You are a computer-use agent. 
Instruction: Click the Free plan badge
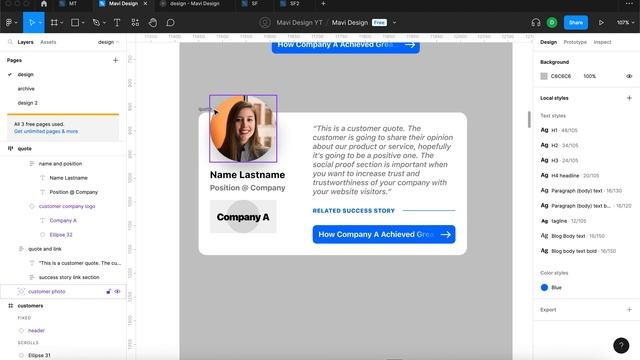(x=379, y=23)
